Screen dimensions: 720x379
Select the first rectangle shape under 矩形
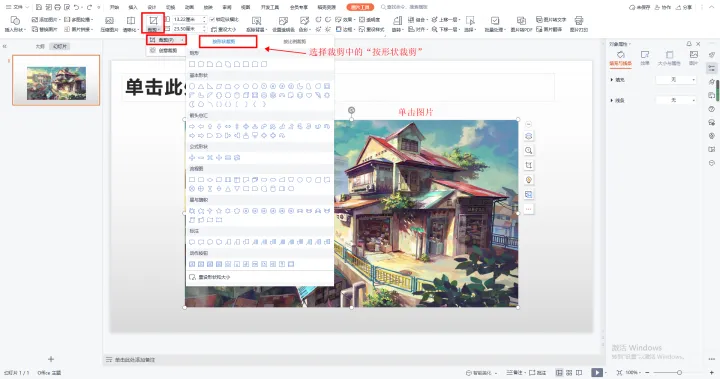192,64
